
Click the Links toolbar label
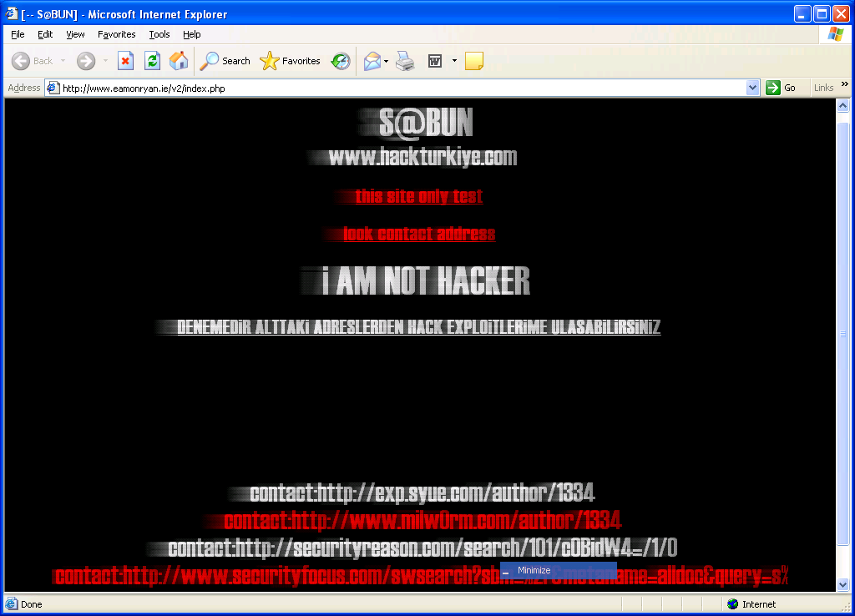[x=823, y=88]
